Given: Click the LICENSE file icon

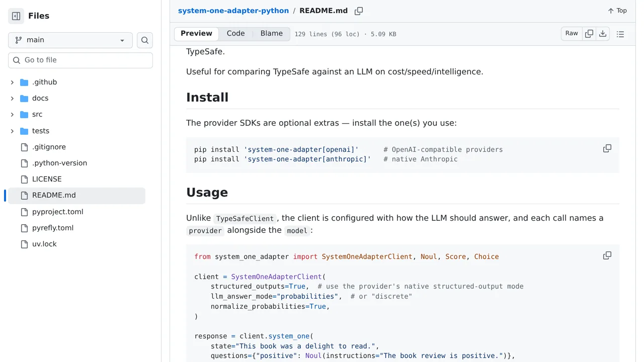Looking at the screenshot, I should click(24, 179).
